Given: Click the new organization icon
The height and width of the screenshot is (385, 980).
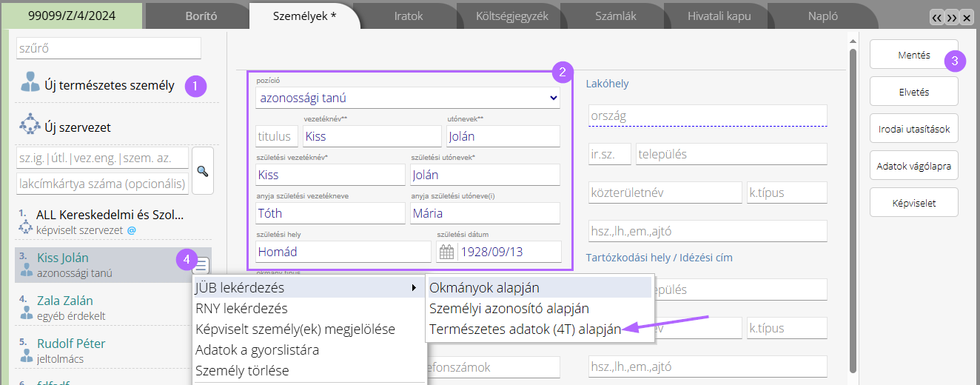Looking at the screenshot, I should click(x=30, y=124).
